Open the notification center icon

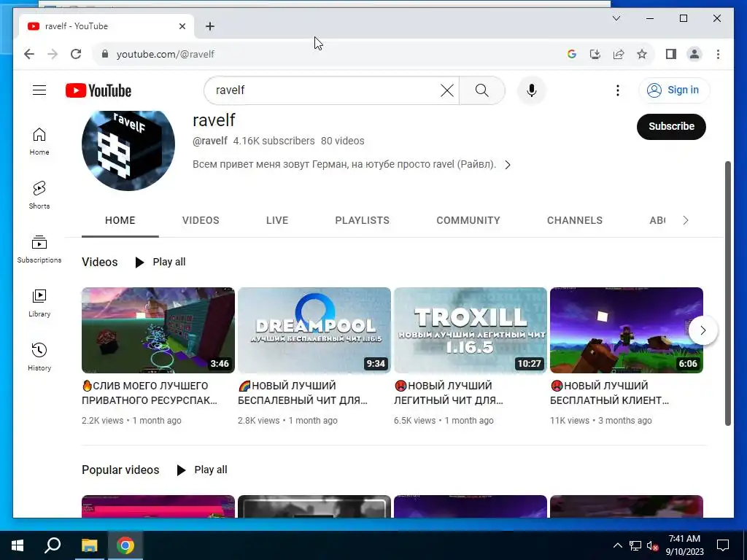[723, 545]
